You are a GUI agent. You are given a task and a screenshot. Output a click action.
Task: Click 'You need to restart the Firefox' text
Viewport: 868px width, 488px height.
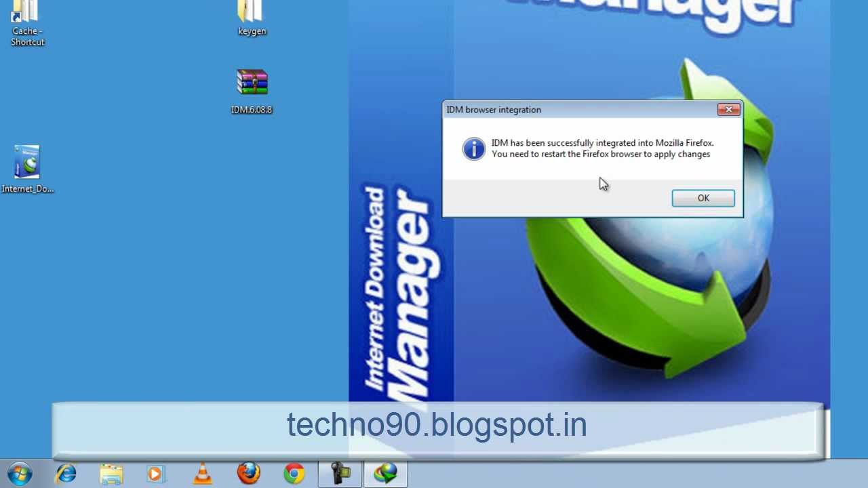601,154
